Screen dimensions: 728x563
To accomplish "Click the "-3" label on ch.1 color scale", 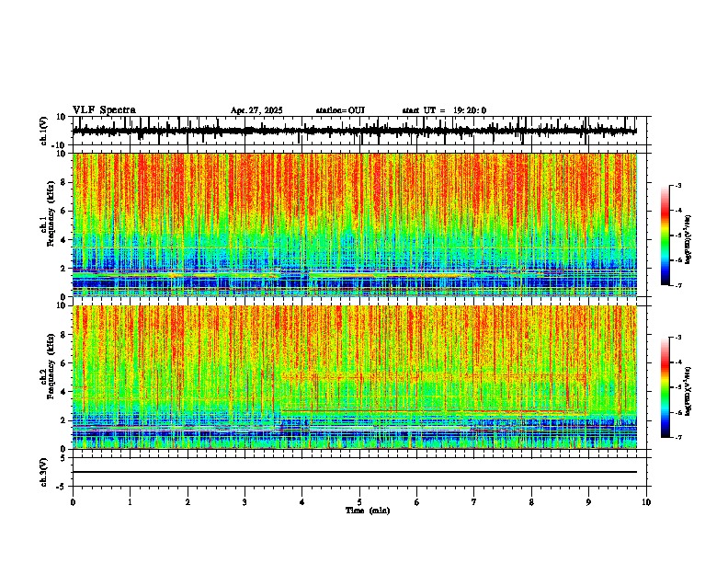I will [x=677, y=186].
